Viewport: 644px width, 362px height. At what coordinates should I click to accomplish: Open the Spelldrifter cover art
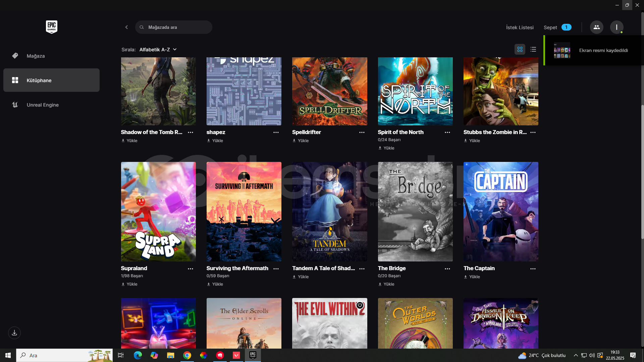(330, 91)
